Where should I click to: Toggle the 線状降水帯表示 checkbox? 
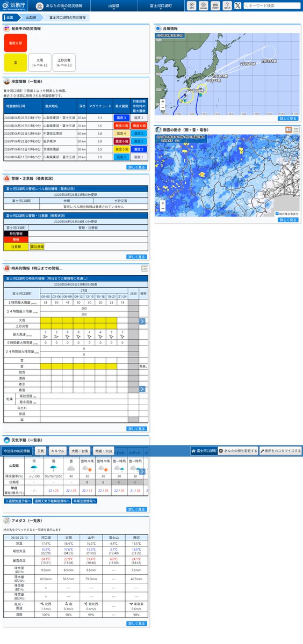point(277,214)
